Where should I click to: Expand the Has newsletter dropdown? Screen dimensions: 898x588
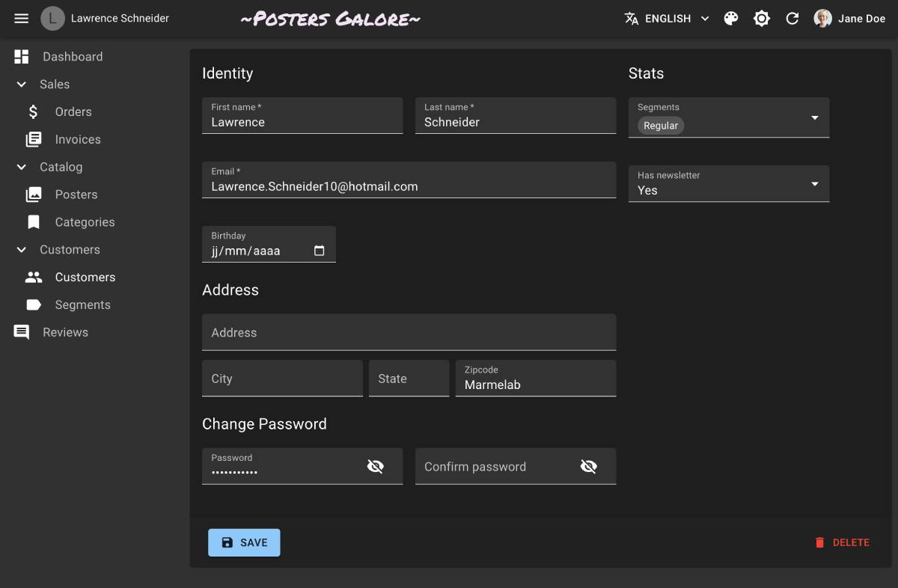[814, 184]
